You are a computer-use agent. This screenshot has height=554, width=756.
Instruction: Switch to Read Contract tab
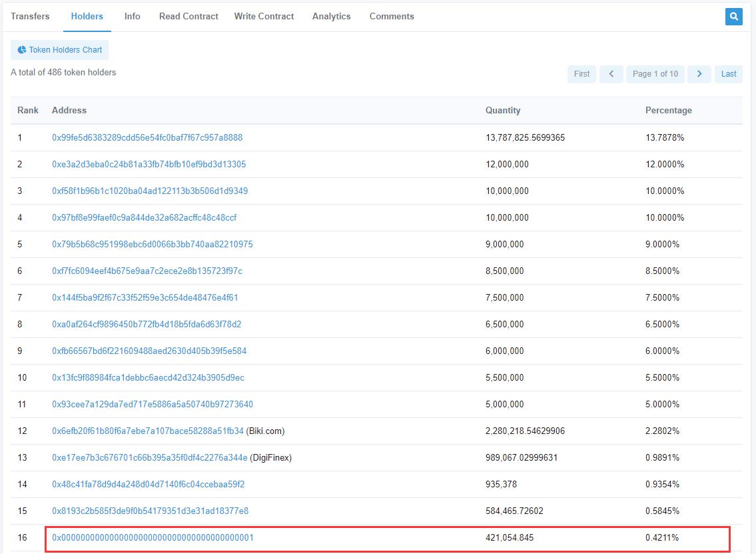(x=189, y=17)
